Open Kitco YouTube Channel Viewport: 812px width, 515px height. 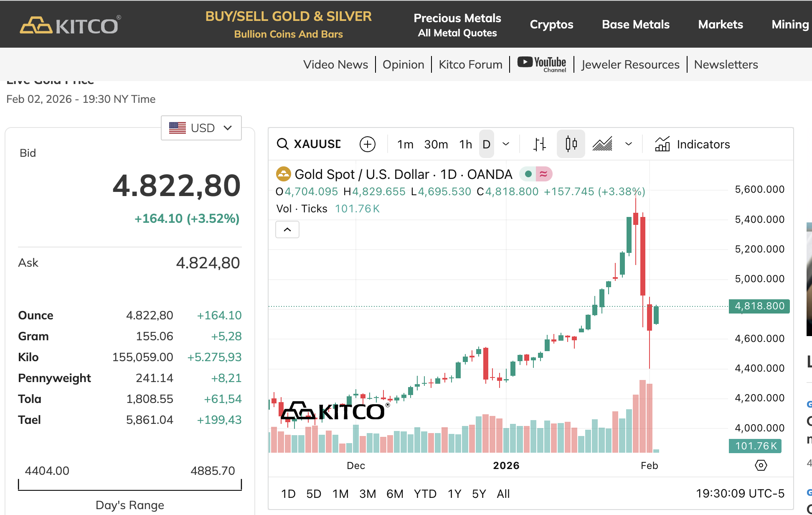pyautogui.click(x=542, y=64)
